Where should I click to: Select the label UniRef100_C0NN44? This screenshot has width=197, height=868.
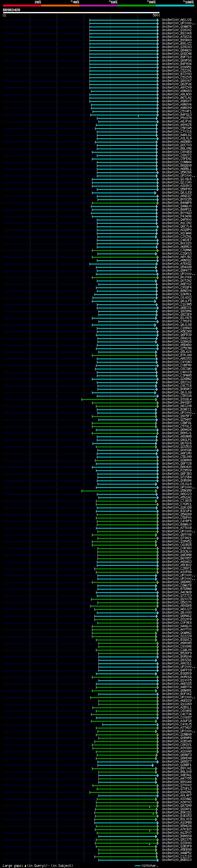177,162
